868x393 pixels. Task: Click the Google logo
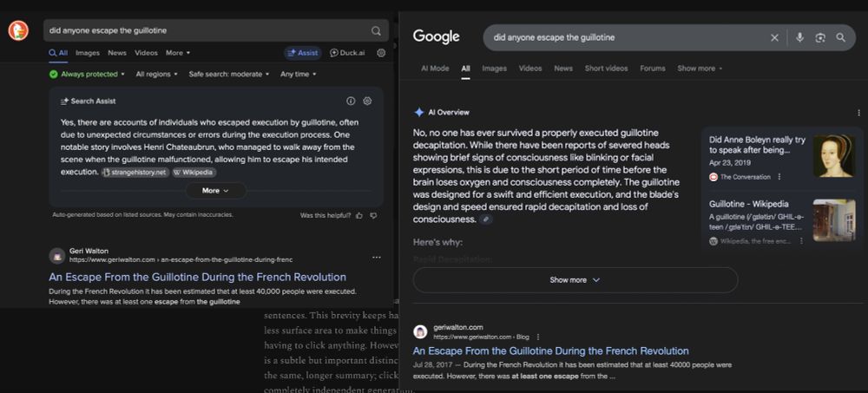pos(437,37)
